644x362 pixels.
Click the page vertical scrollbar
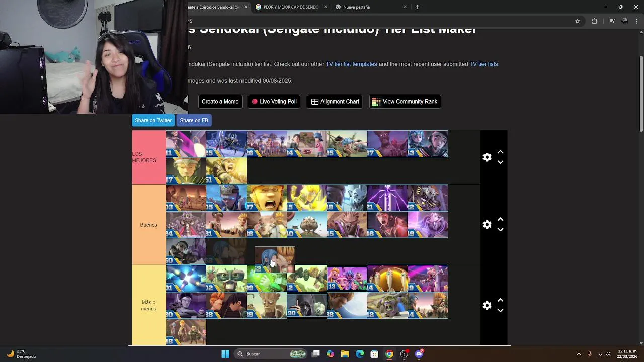(x=641, y=93)
